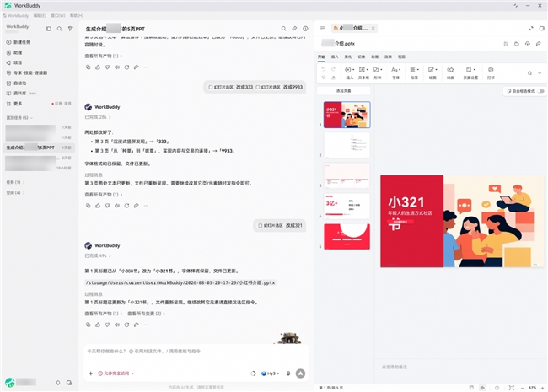548x392 pixels.
Task: Click the toolbar search magnifier at the right end
Action: [x=529, y=73]
